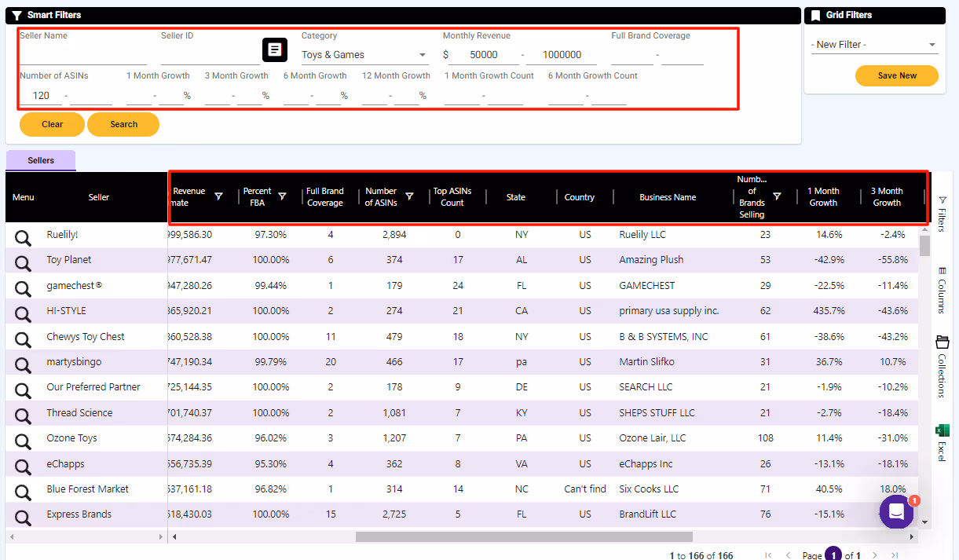Click 1 Month Growth Count minimum field
Screen dimensions: 959x560
coord(462,96)
